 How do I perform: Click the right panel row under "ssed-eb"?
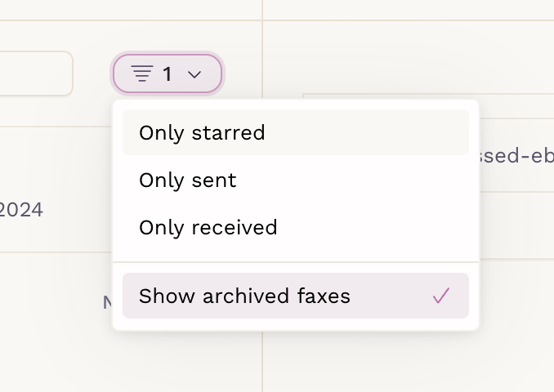pyautogui.click(x=516, y=225)
